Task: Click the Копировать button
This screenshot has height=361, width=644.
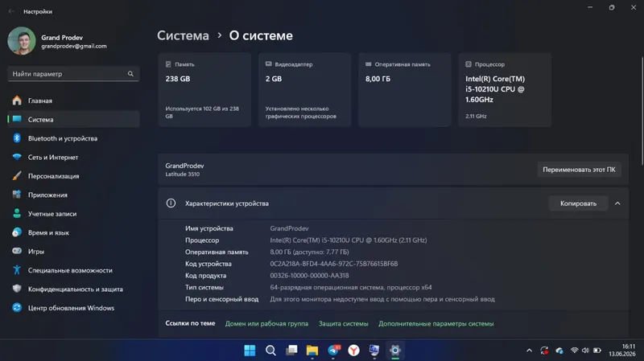Action: [x=578, y=203]
